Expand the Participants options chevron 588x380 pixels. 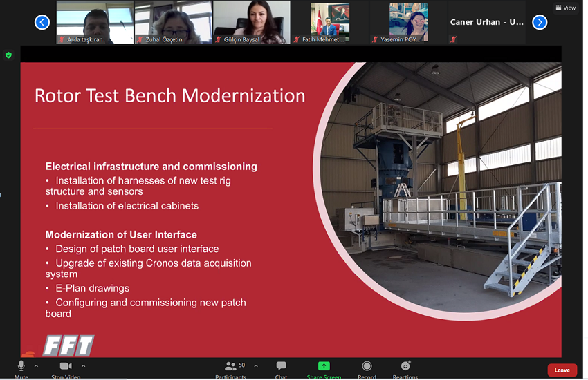(x=256, y=365)
